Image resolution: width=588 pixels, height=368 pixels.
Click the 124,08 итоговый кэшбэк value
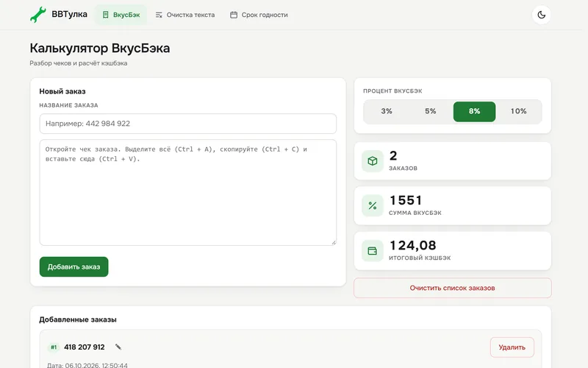point(413,245)
